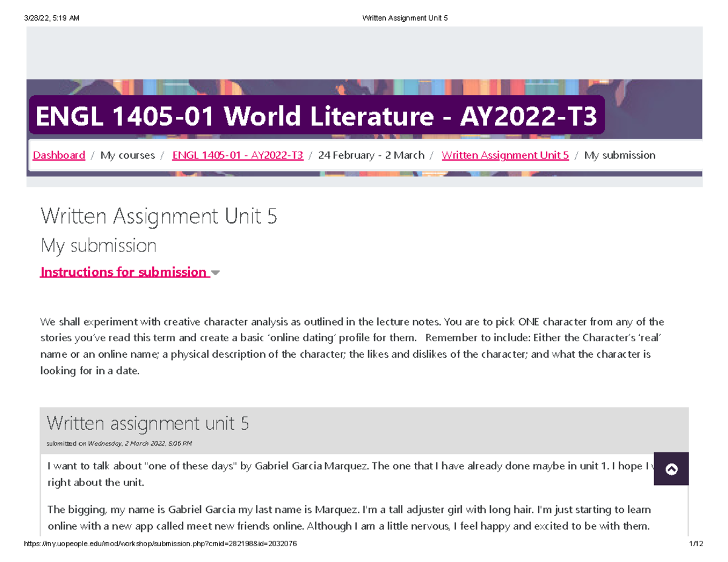The image size is (728, 562).
Task: Click My courses breadcrumb item
Action: coord(128,155)
